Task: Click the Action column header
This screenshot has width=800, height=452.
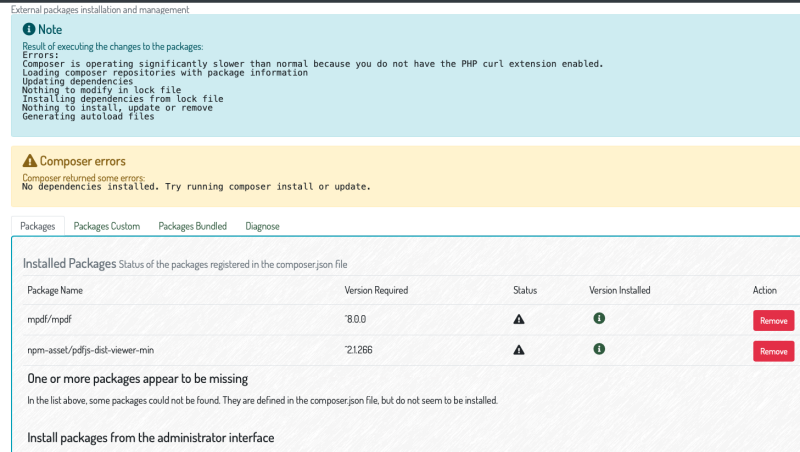Action: tap(764, 290)
